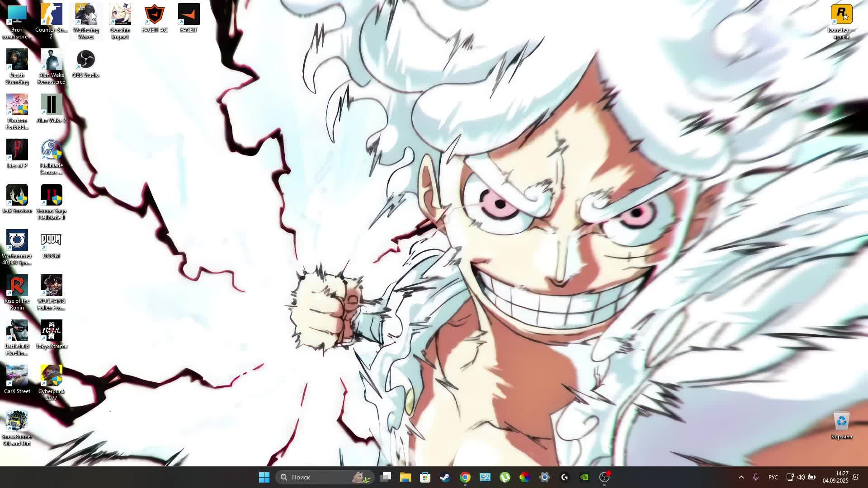Select the FACEIT AC shortcut
This screenshot has height=488, width=868.
point(154,15)
